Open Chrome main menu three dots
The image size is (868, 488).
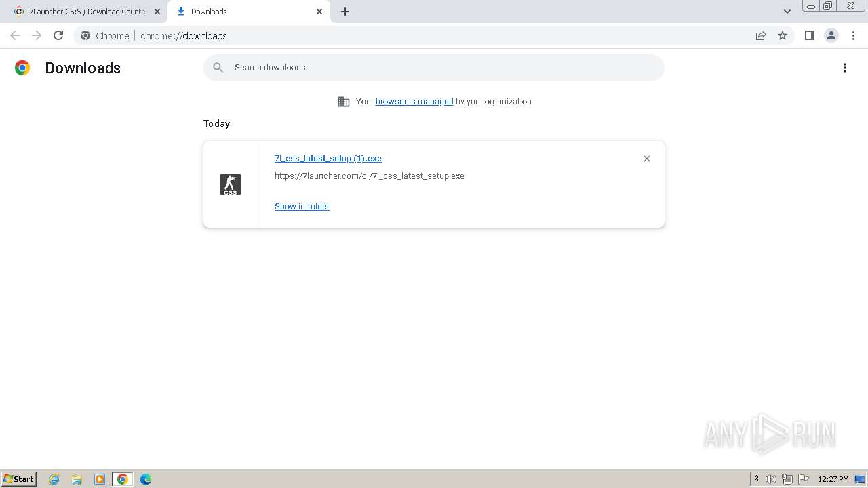tap(853, 35)
